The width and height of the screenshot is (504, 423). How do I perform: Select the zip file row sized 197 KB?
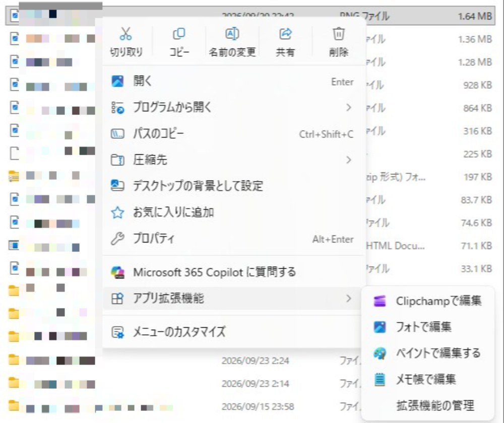(x=250, y=177)
